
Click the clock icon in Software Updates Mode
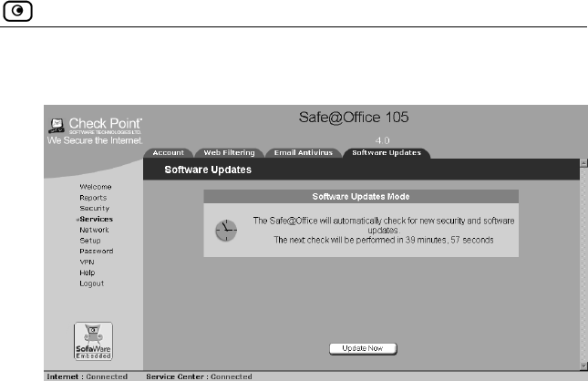226,231
